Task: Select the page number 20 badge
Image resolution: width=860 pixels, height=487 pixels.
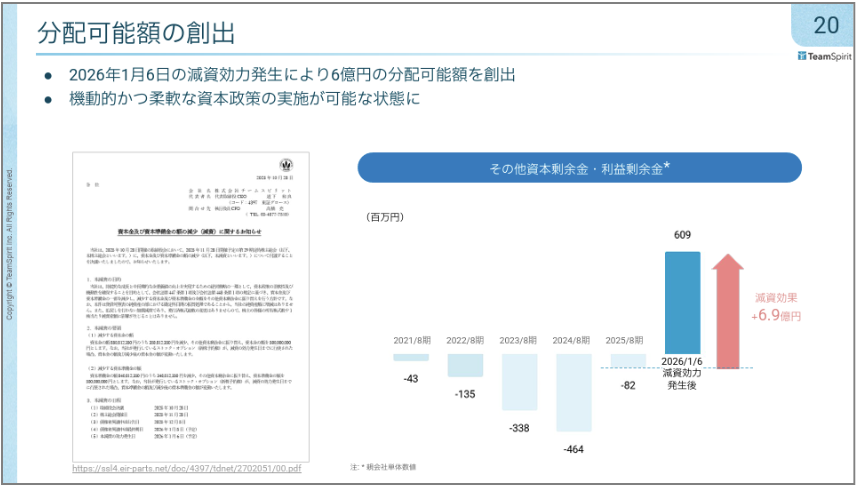Action: point(825,25)
